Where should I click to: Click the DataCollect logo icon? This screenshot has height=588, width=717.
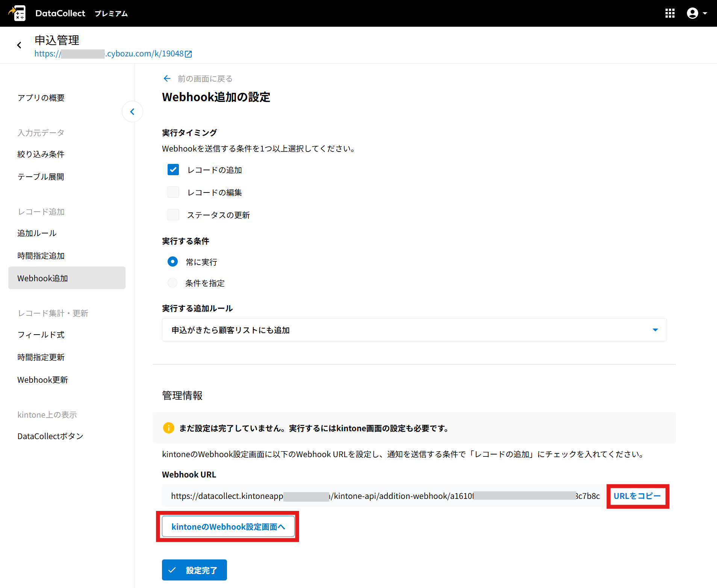pos(18,13)
